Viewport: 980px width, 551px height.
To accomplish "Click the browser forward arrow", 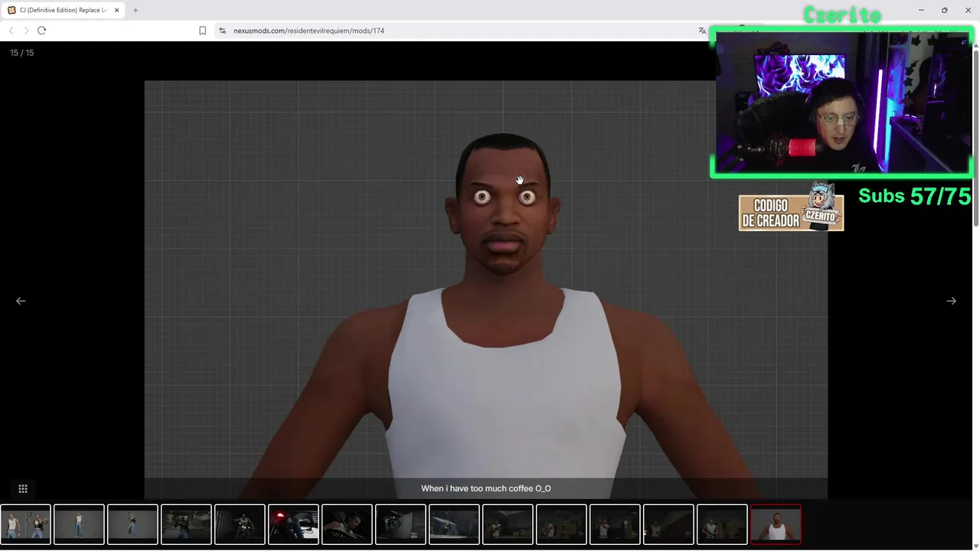I will [26, 31].
